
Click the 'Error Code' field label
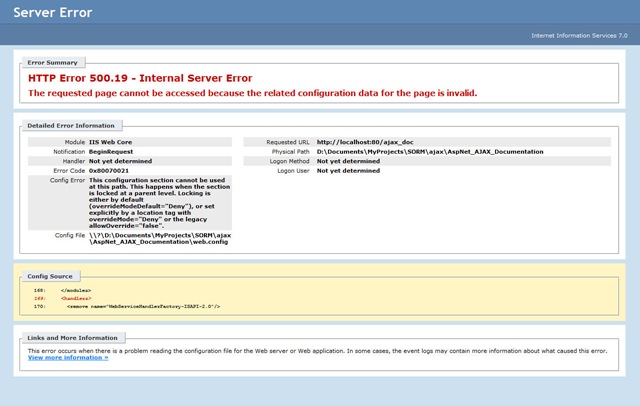click(x=69, y=171)
